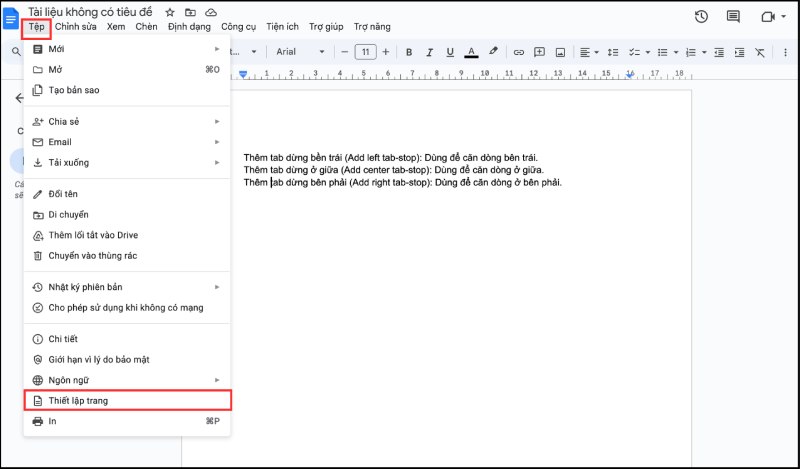Open the Arial font dropdown
This screenshot has width=800, height=469.
coord(300,52)
